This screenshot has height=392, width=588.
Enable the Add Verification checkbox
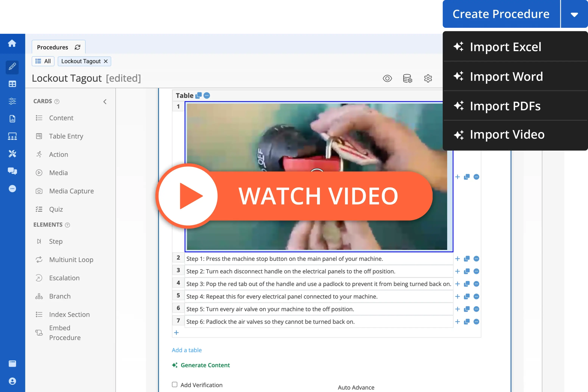[175, 384]
